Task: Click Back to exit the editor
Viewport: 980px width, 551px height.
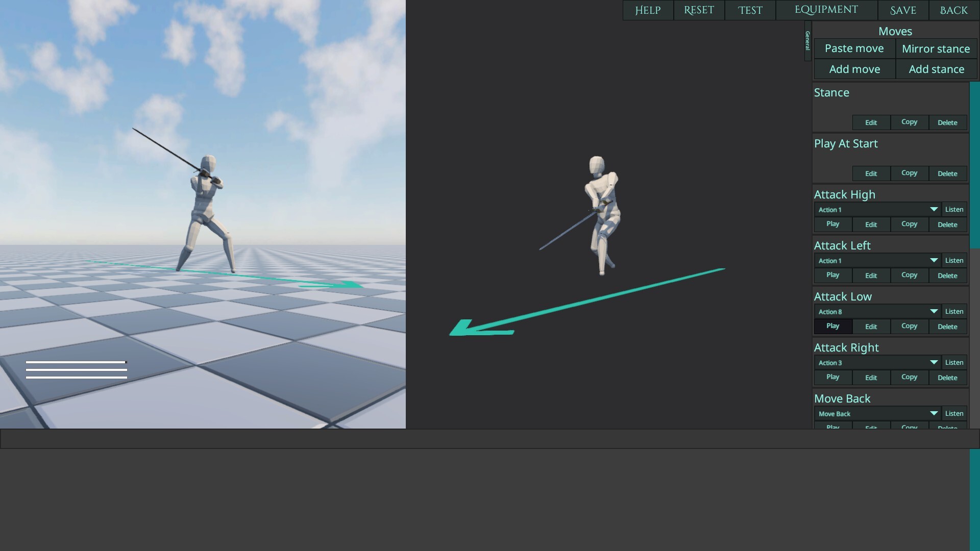Action: click(952, 10)
